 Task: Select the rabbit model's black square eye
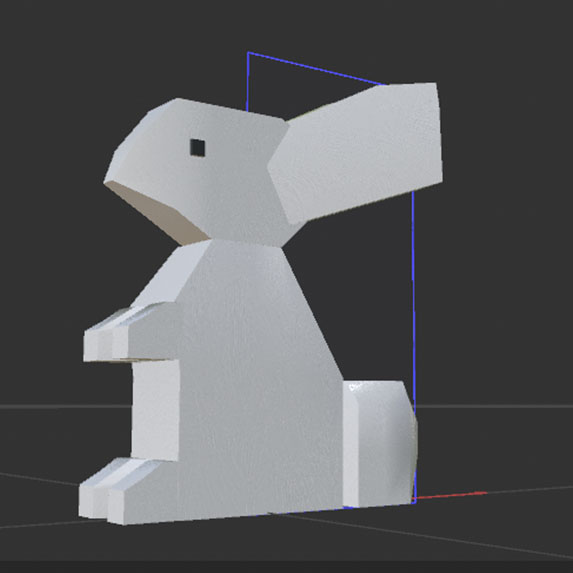(x=197, y=148)
